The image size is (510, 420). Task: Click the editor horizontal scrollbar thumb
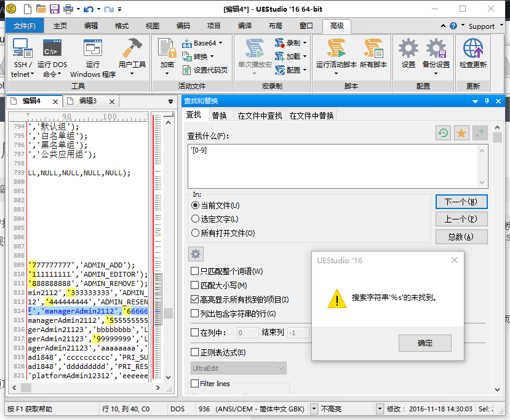pyautogui.click(x=26, y=387)
